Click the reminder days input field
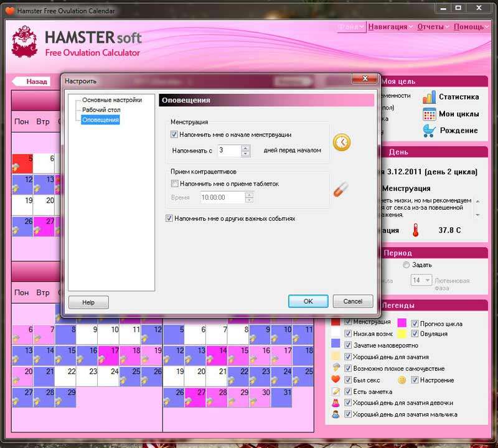The height and width of the screenshot is (448, 498). tap(229, 151)
